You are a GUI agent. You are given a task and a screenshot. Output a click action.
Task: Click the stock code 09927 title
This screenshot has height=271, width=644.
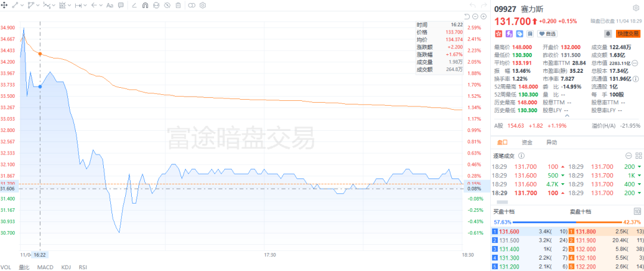coord(505,8)
